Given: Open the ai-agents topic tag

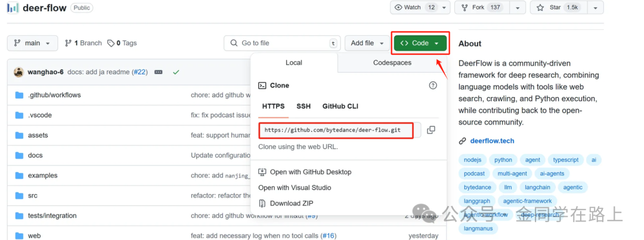Looking at the screenshot, I should [552, 173].
